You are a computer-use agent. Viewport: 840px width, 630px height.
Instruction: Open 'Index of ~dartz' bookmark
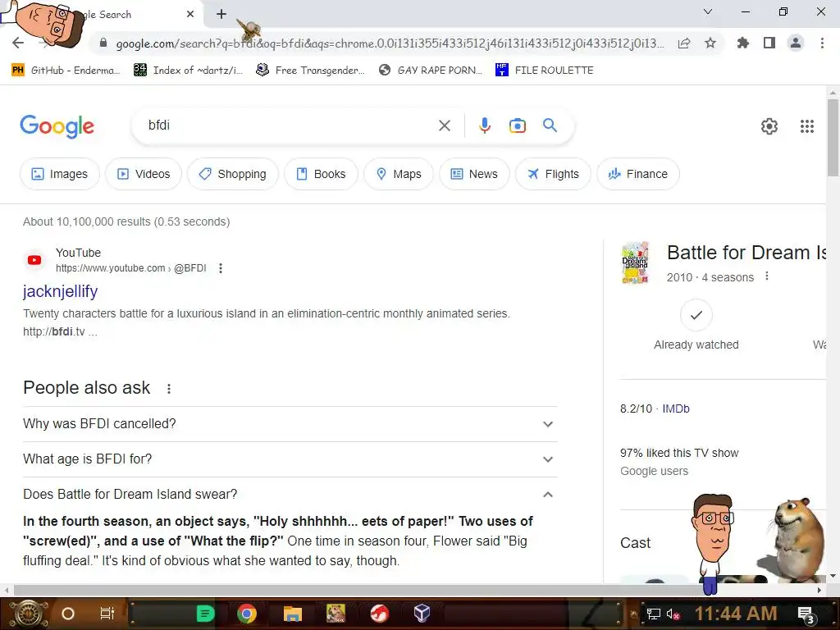click(x=188, y=71)
